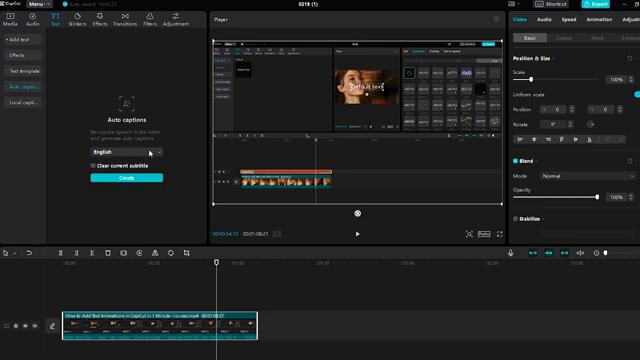Click the Reverse playback circle icon
This screenshot has width=640, height=360.
pyautogui.click(x=139, y=253)
